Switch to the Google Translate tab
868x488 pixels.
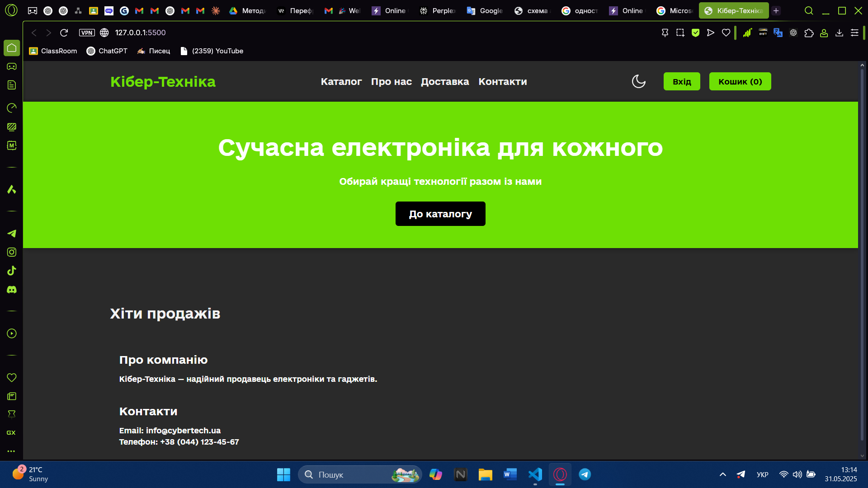pos(485,10)
